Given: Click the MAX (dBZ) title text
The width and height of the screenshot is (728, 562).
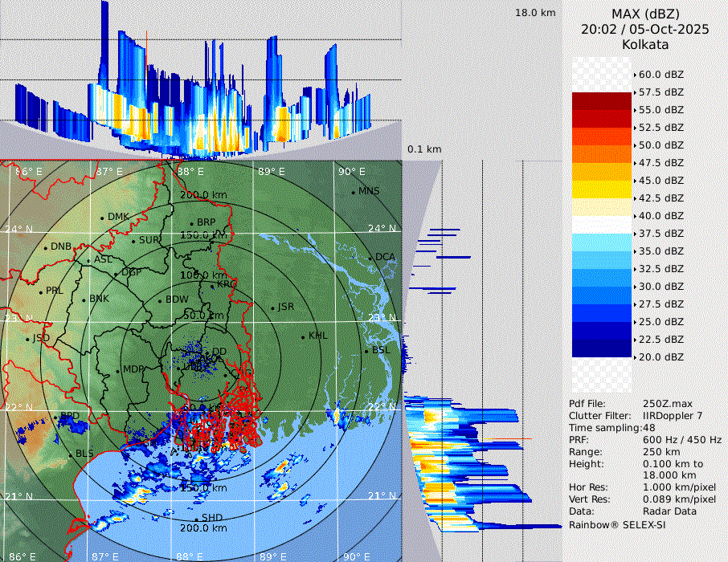Looking at the screenshot, I should coord(644,13).
